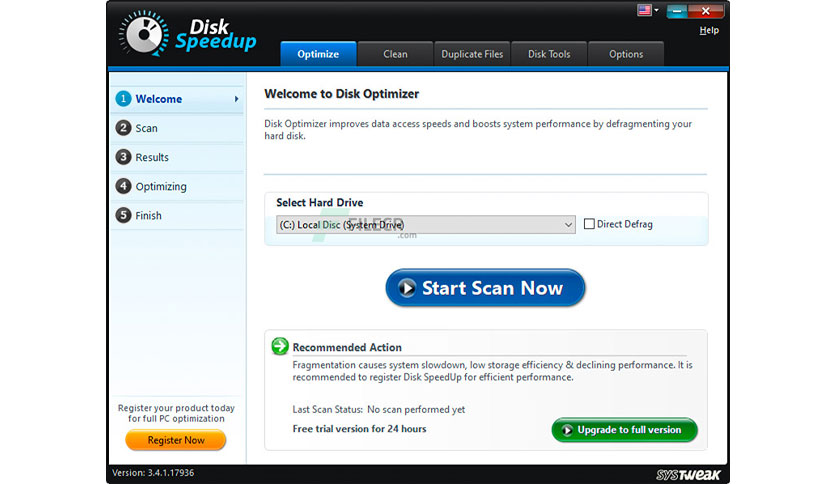The height and width of the screenshot is (484, 836).
Task: Select the Scan step in sidebar
Action: pos(177,128)
